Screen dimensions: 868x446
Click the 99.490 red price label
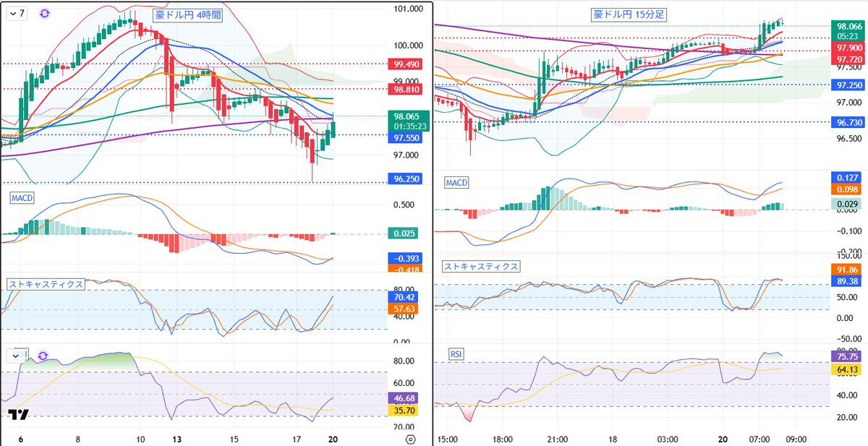pyautogui.click(x=404, y=64)
